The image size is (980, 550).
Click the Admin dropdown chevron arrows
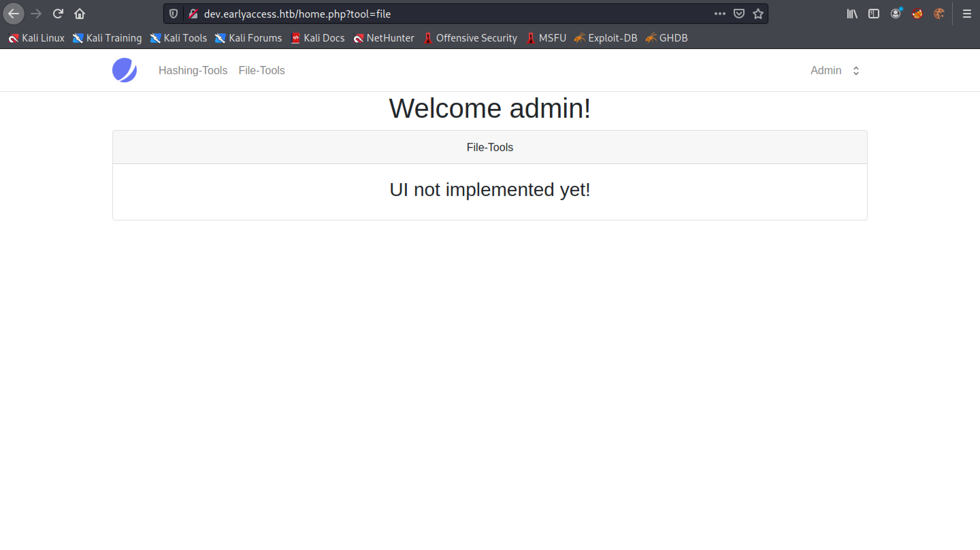(856, 71)
